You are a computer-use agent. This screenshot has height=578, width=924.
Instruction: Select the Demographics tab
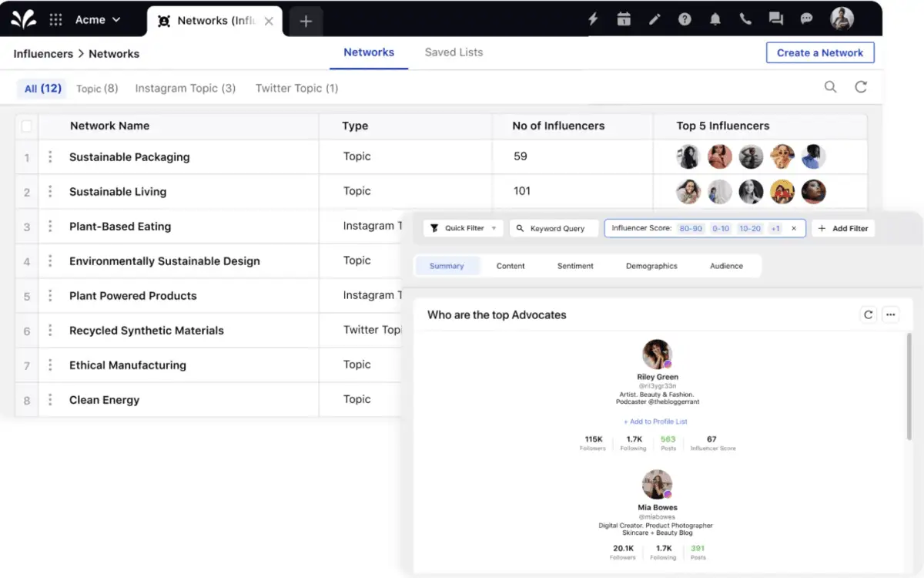pos(651,266)
